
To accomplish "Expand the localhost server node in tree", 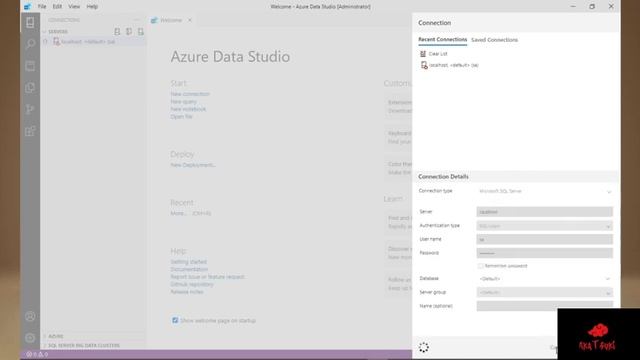I will (46, 42).
